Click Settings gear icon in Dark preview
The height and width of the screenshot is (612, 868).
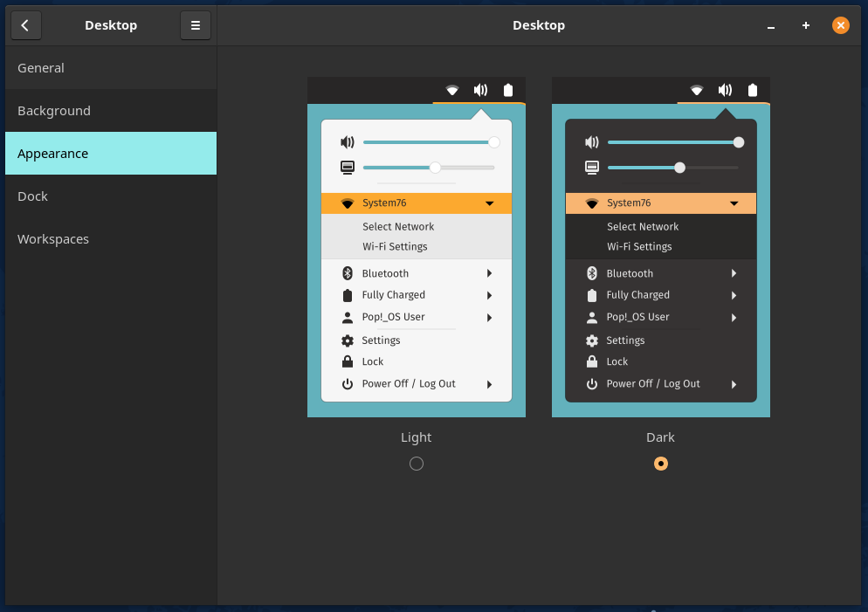coord(592,340)
